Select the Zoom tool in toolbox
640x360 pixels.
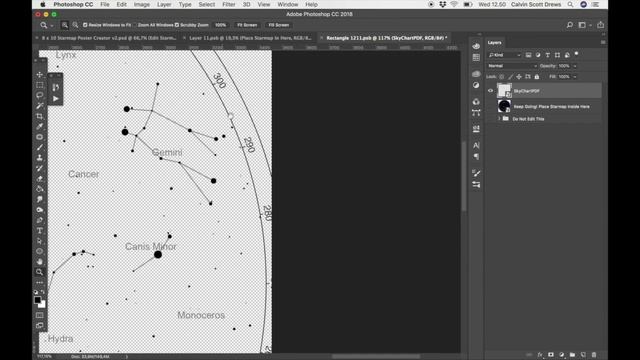(x=40, y=272)
